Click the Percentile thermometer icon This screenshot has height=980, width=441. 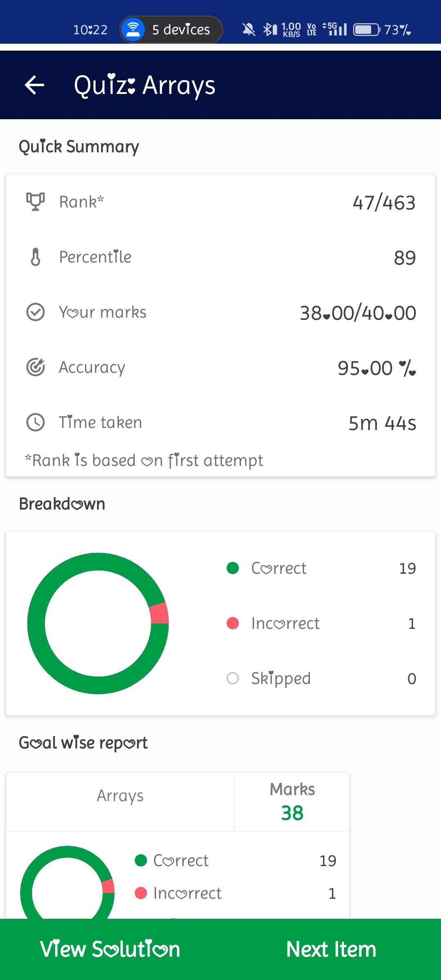pos(36,257)
